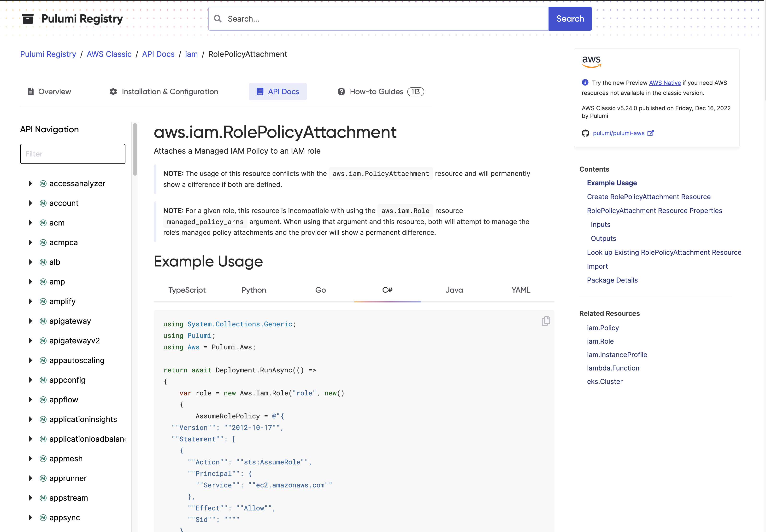This screenshot has height=532, width=766.
Task: Expand the acm module tree entry
Action: [x=30, y=223]
